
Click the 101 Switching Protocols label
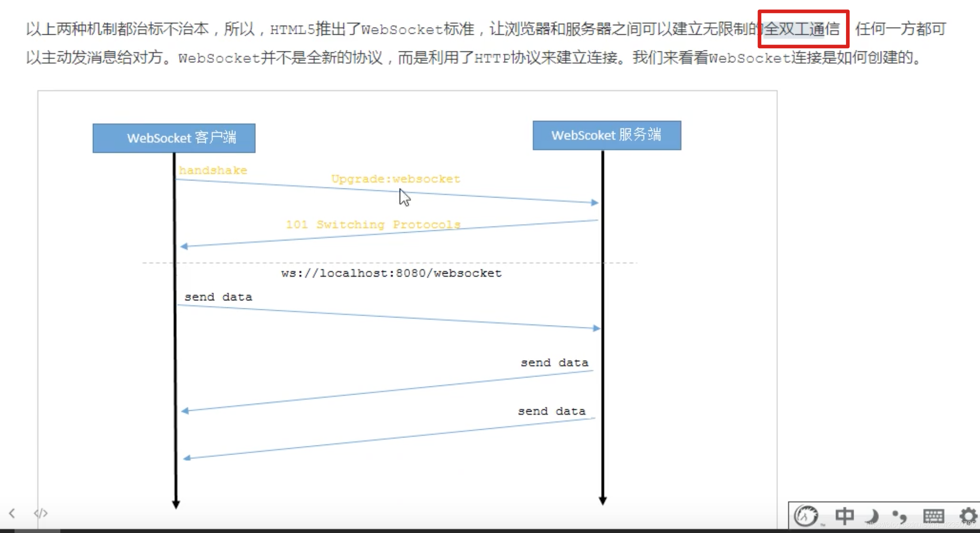coord(373,225)
